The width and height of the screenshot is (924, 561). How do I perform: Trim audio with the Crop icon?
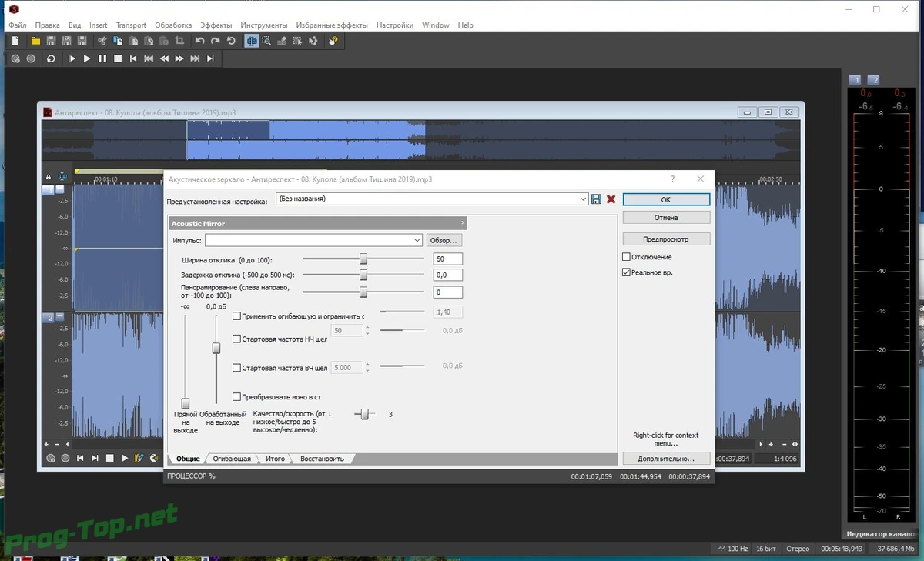(179, 41)
